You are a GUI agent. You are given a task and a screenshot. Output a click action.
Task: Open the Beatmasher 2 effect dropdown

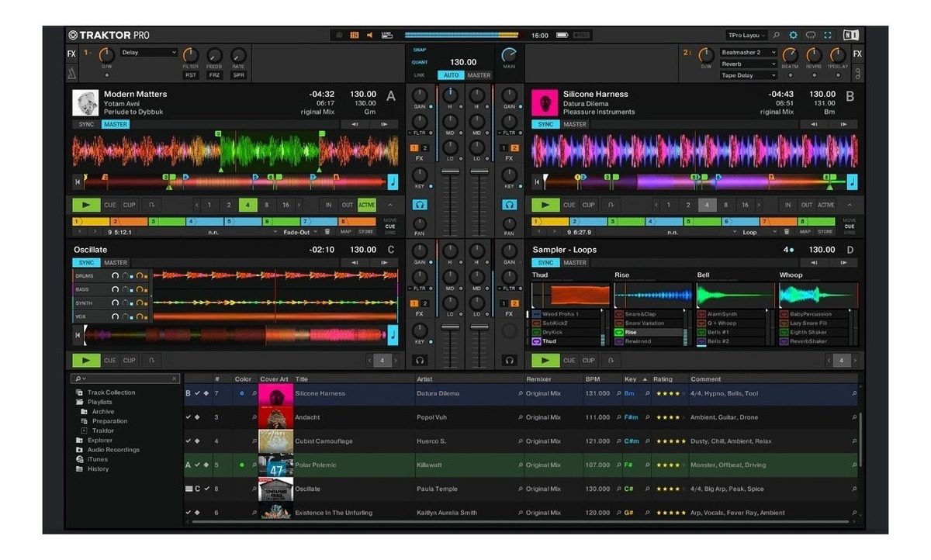click(x=749, y=53)
